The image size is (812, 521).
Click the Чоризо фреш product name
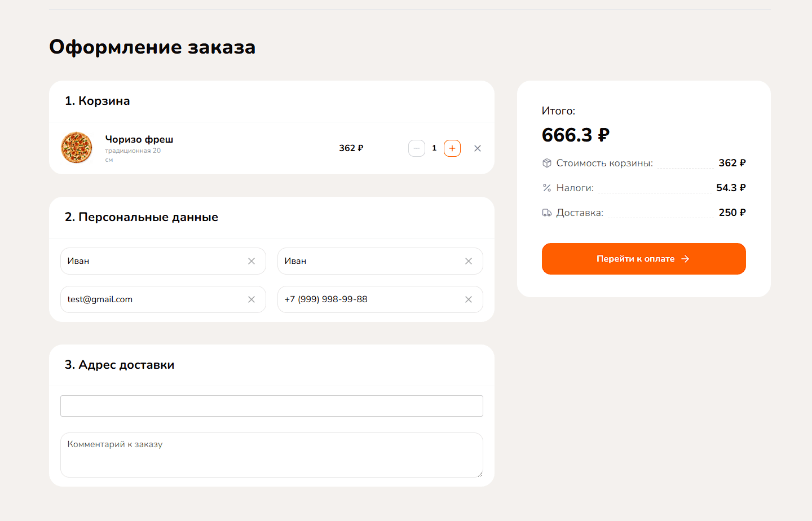(x=139, y=139)
